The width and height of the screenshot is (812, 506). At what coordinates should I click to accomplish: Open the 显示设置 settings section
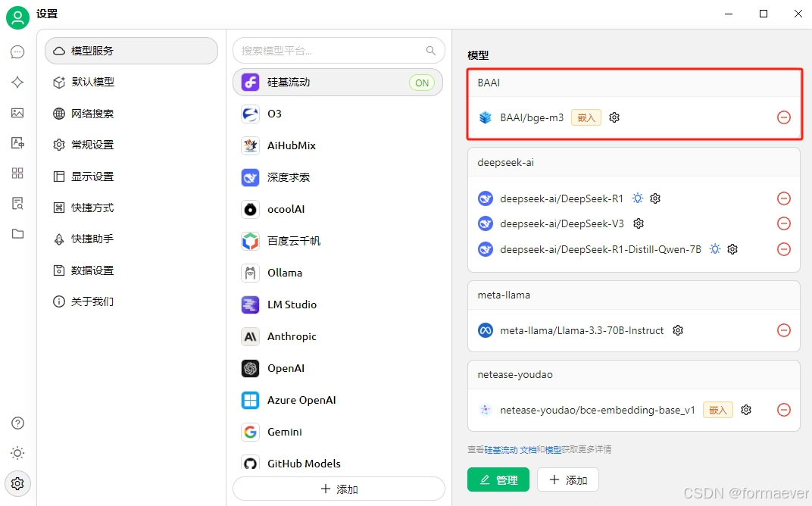pos(132,176)
